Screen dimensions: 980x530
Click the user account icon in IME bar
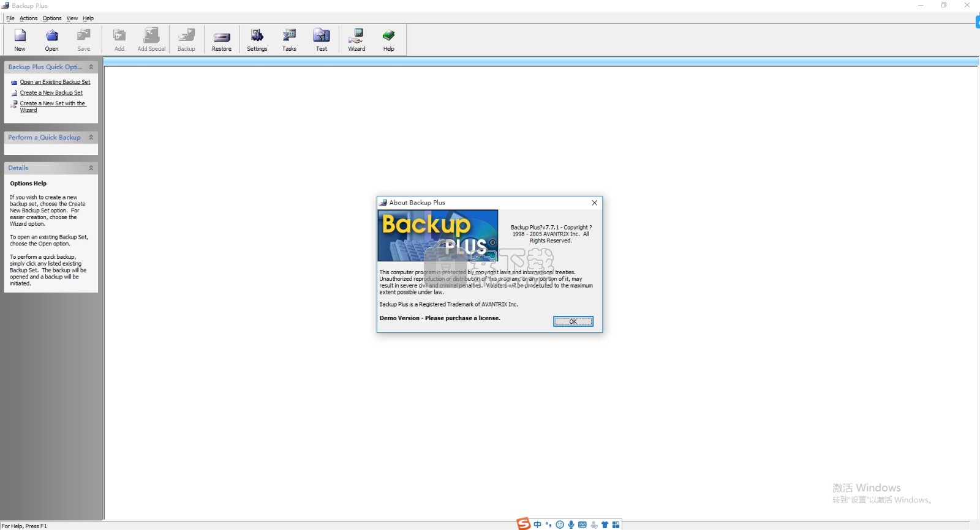(594, 524)
